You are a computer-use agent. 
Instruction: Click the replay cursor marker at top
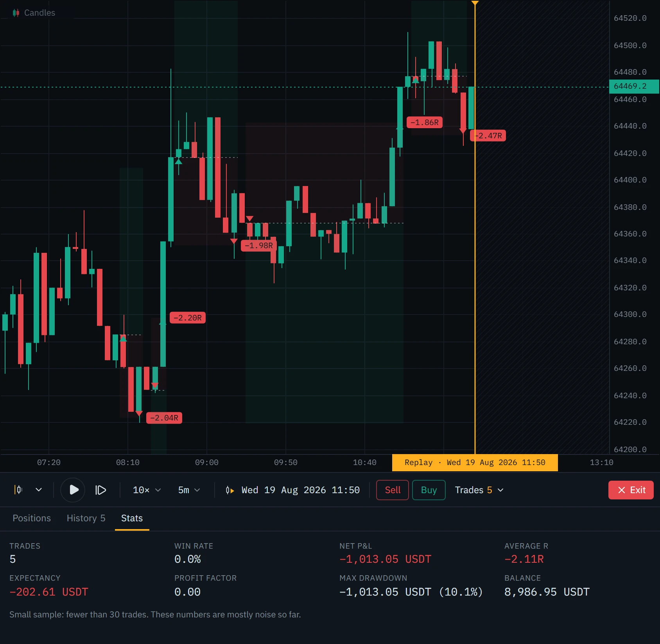(x=475, y=3)
